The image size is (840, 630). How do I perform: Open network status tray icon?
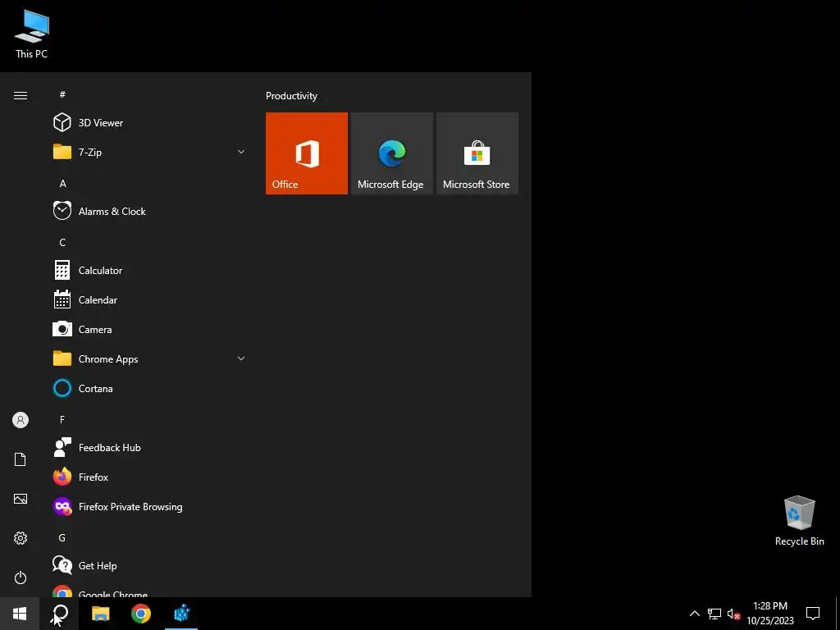click(714, 614)
